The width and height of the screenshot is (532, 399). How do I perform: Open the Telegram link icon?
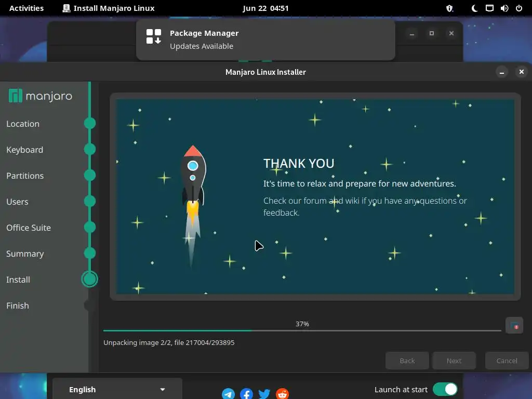pos(229,394)
